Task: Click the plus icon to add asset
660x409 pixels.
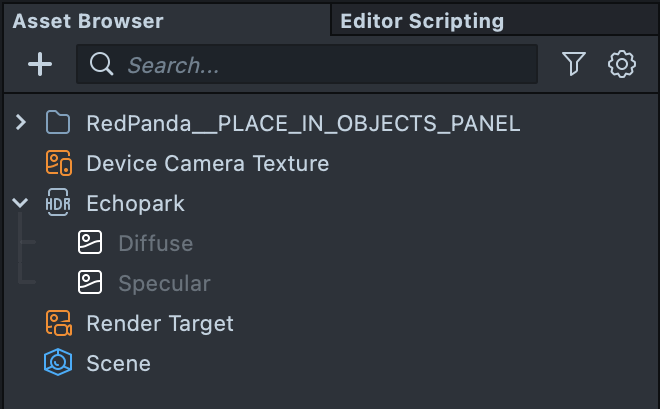Action: (39, 65)
